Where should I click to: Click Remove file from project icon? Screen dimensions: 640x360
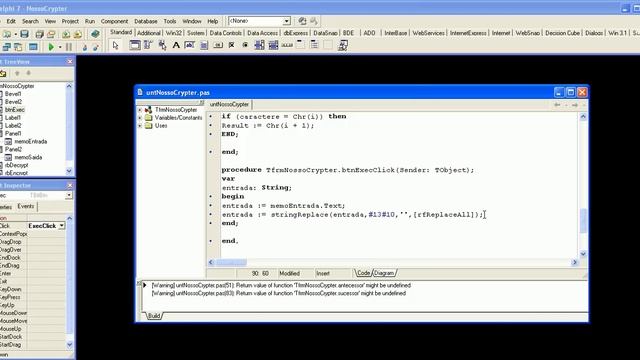(x=78, y=34)
